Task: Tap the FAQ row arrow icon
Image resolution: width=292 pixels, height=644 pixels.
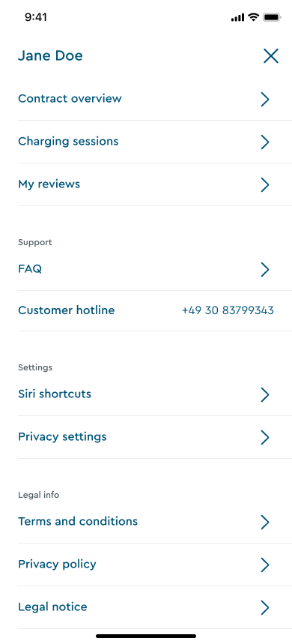Action: 265,269
